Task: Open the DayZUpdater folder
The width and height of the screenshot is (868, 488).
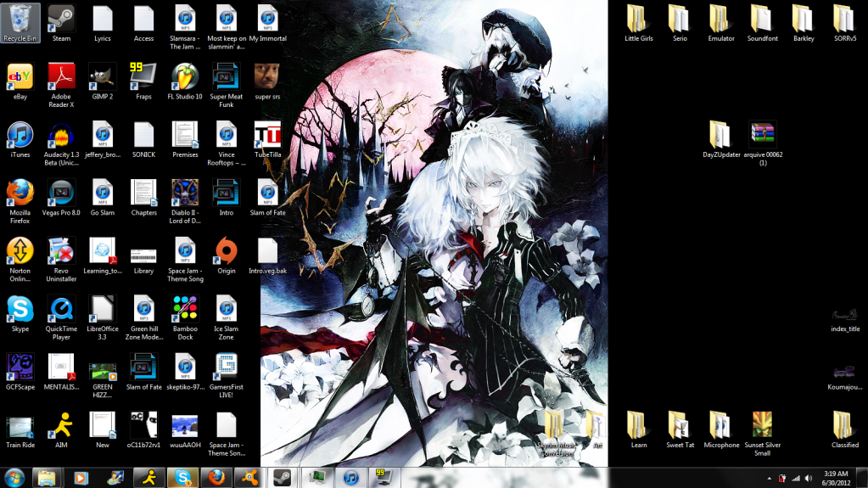Action: tap(720, 139)
